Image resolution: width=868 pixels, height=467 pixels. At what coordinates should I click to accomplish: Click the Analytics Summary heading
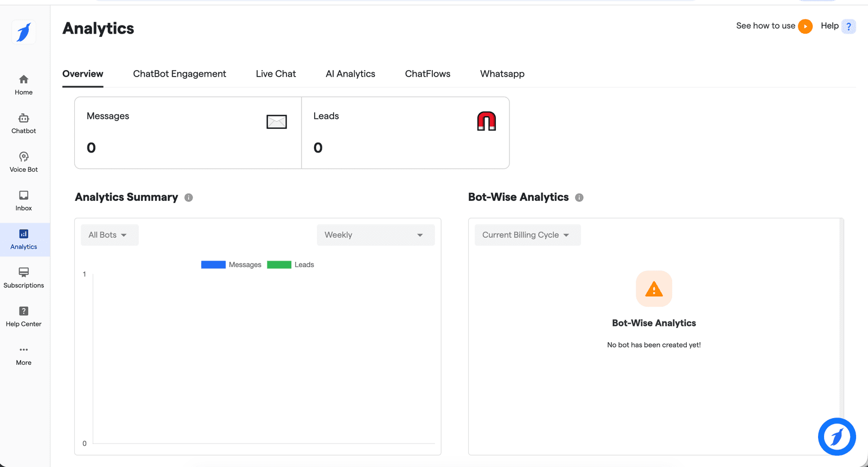point(126,197)
